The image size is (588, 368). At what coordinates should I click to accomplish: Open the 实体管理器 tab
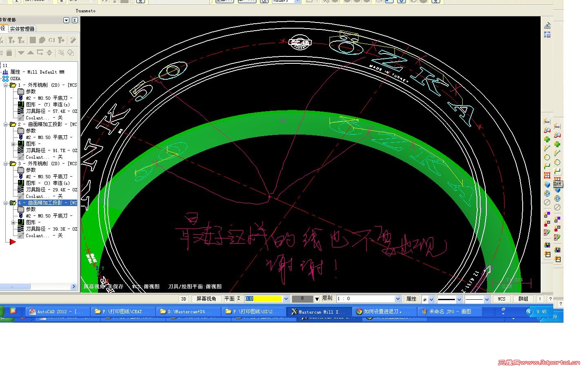point(22,29)
